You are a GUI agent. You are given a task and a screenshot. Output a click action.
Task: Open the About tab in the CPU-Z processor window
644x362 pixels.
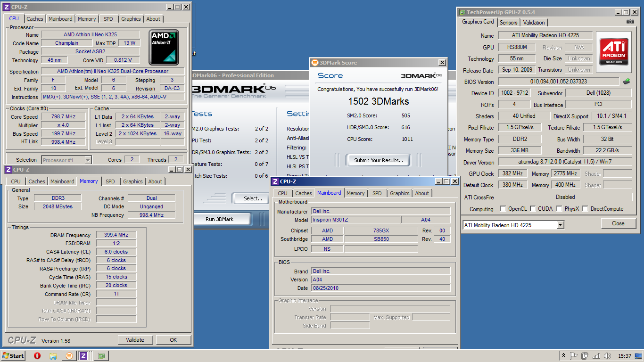153,19
